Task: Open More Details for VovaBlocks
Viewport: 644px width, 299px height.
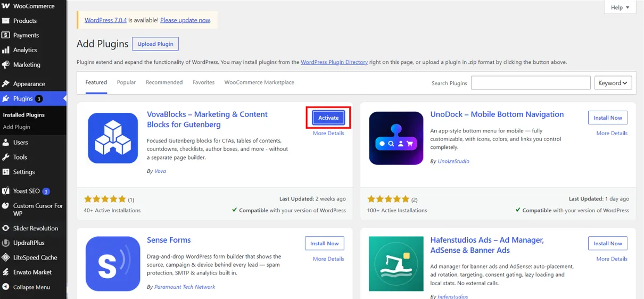Action: pyautogui.click(x=328, y=134)
